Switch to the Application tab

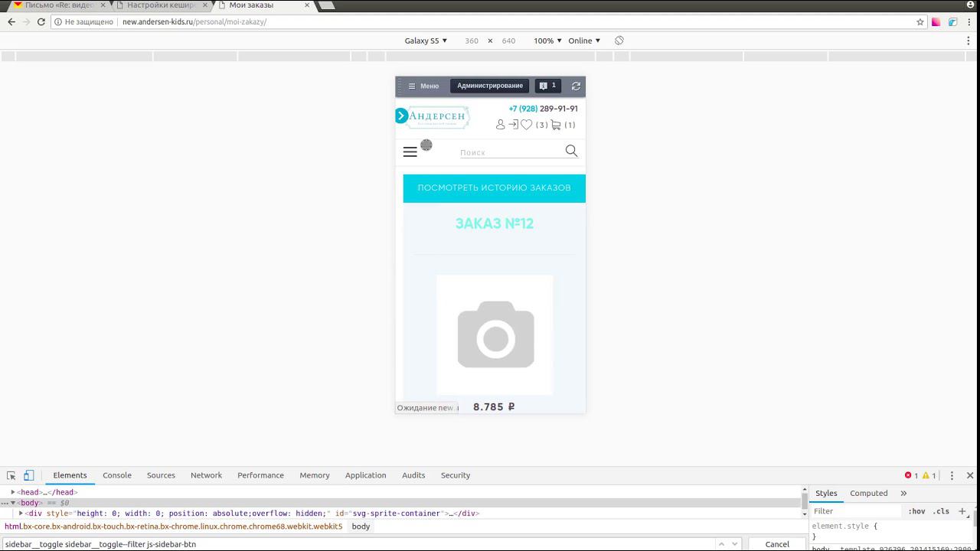click(x=365, y=475)
